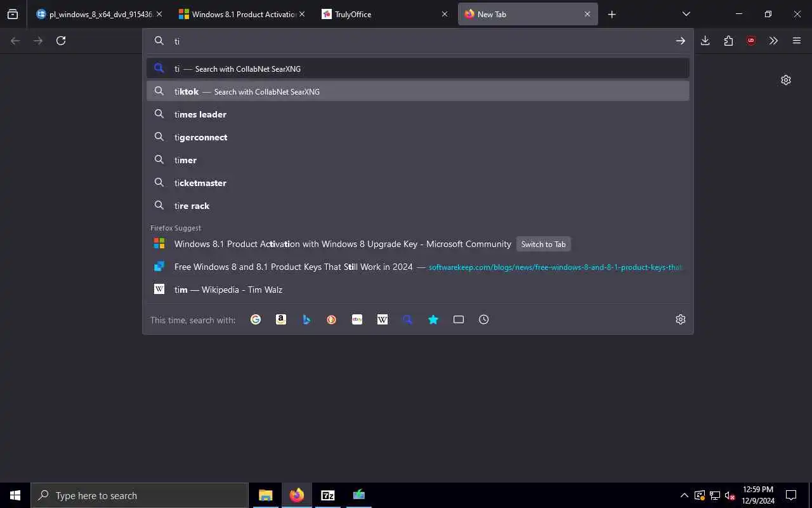This screenshot has height=508, width=812.
Task: Choose the tire rack suggestion
Action: click(x=418, y=206)
